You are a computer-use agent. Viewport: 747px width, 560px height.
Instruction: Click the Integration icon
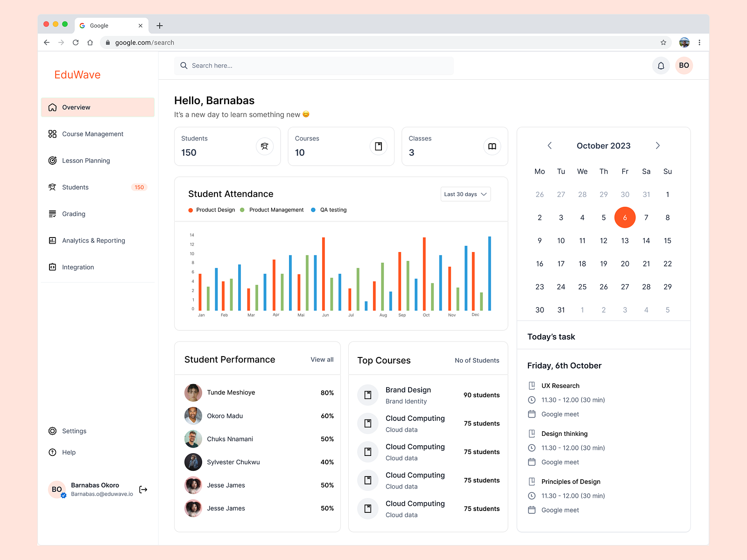[52, 267]
